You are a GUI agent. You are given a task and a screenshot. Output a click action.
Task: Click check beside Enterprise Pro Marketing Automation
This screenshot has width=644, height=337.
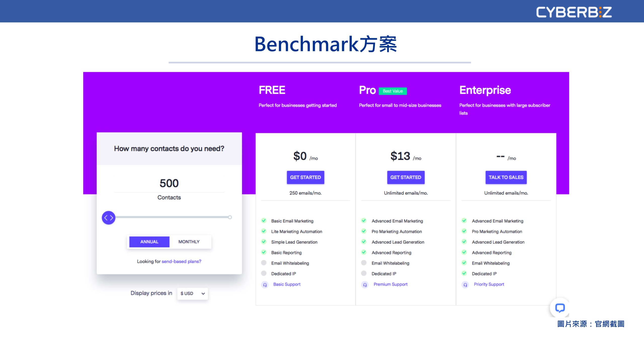point(464,231)
